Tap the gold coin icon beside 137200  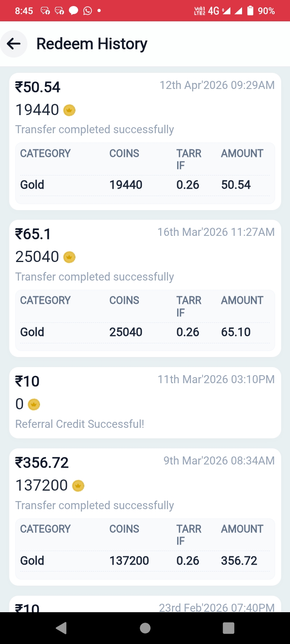click(x=78, y=486)
